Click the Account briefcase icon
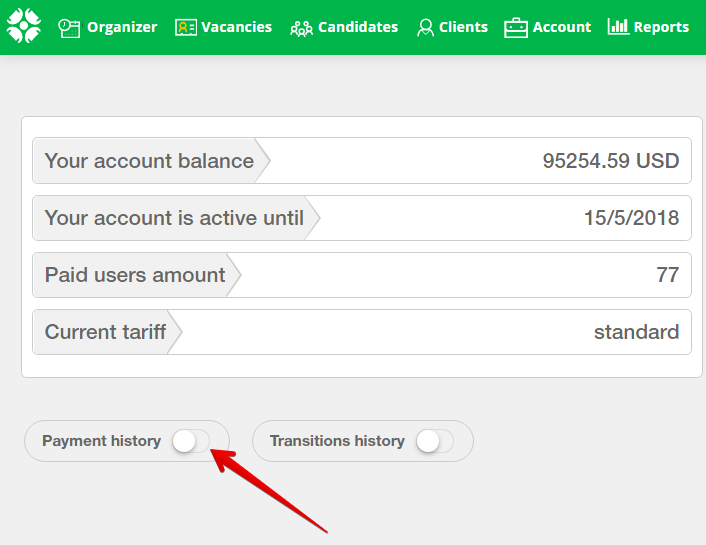This screenshot has width=706, height=545. (x=516, y=28)
